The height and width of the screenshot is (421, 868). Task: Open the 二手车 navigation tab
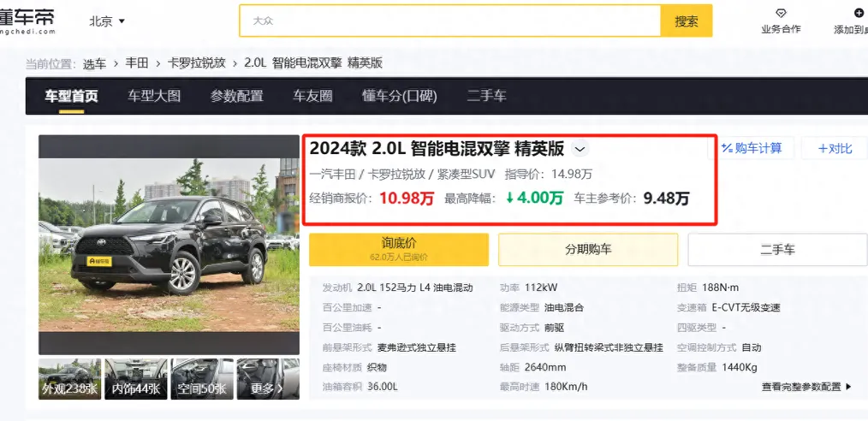tap(486, 96)
